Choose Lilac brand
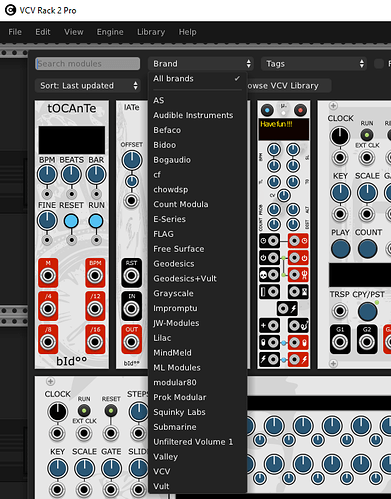 [197, 338]
